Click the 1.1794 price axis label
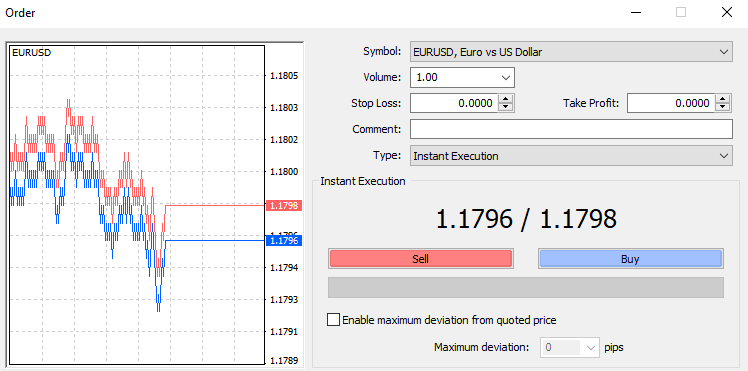Viewport: 748px width, 371px height. point(284,268)
